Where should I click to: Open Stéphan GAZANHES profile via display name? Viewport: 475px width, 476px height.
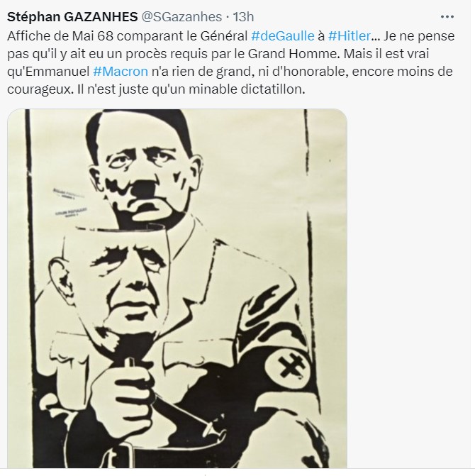[x=72, y=17]
